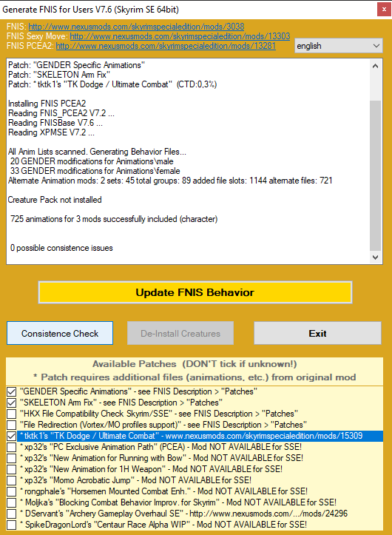The image size is (392, 535).
Task: Tick xp32's PC Exclusive Animation Path checkbox
Action: [12, 447]
